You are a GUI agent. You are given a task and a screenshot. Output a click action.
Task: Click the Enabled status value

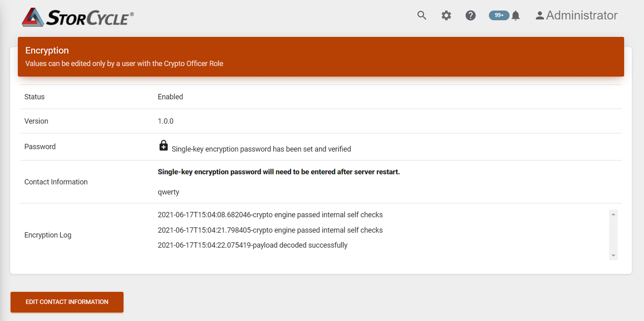170,97
